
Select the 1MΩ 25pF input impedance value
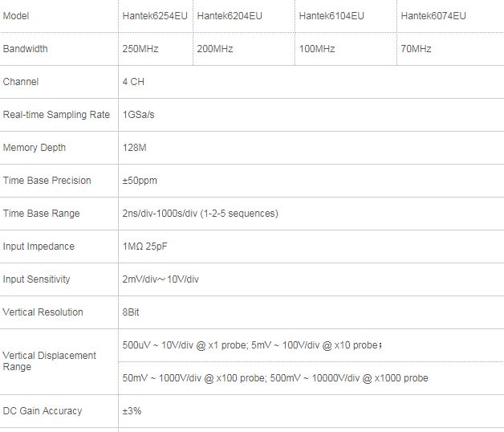(144, 247)
